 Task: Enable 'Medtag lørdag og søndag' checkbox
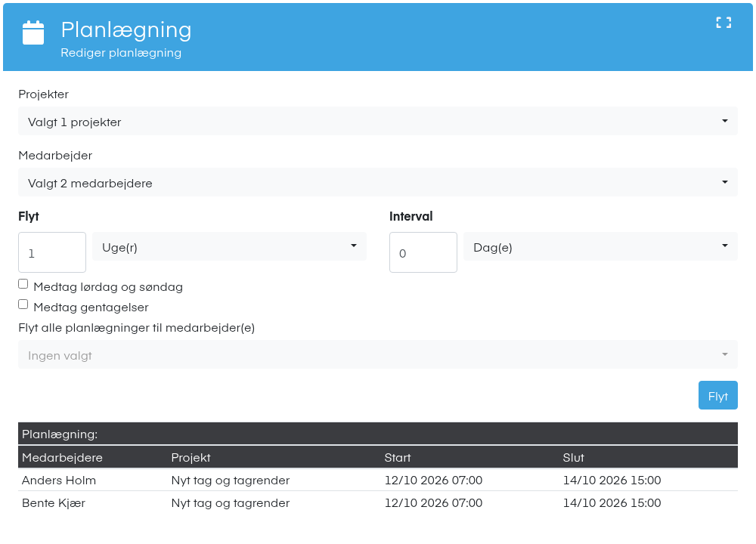(x=23, y=284)
